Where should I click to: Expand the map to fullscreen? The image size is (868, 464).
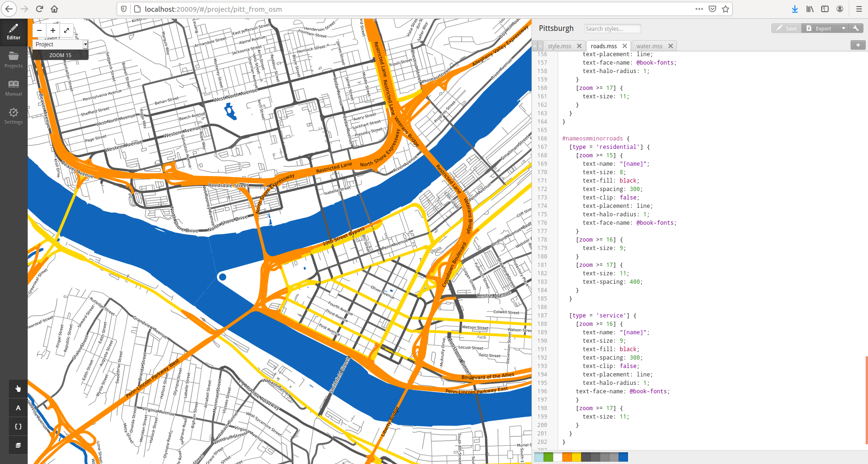pos(67,30)
